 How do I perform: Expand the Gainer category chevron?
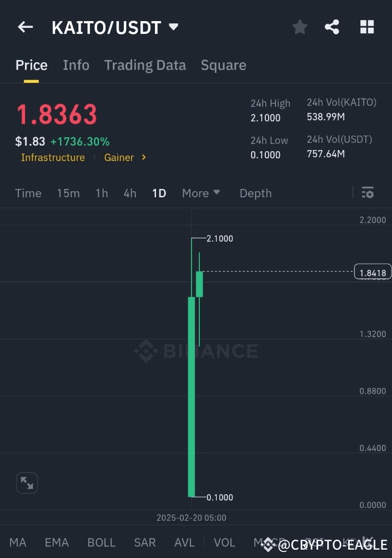[143, 157]
